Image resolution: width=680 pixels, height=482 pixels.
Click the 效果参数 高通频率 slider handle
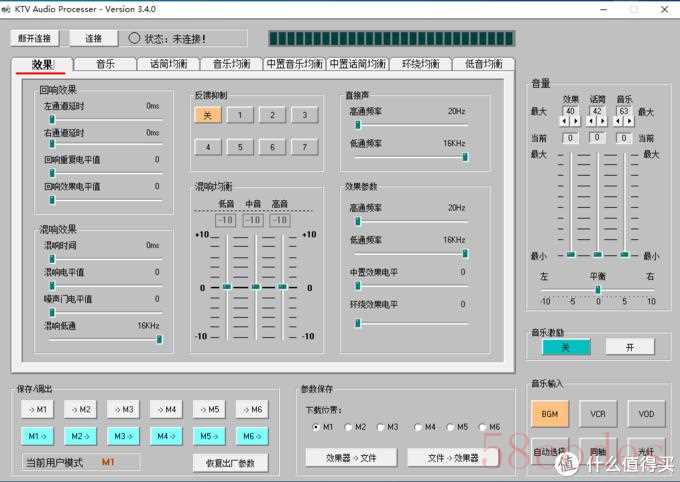click(x=358, y=221)
